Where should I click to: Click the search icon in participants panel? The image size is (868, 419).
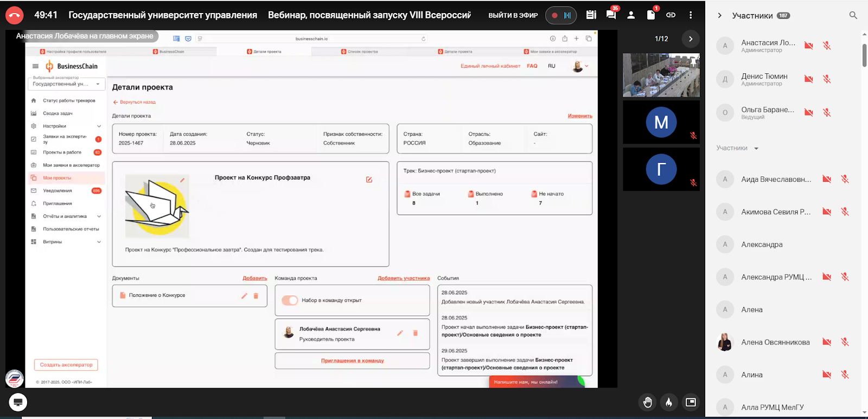click(x=853, y=15)
